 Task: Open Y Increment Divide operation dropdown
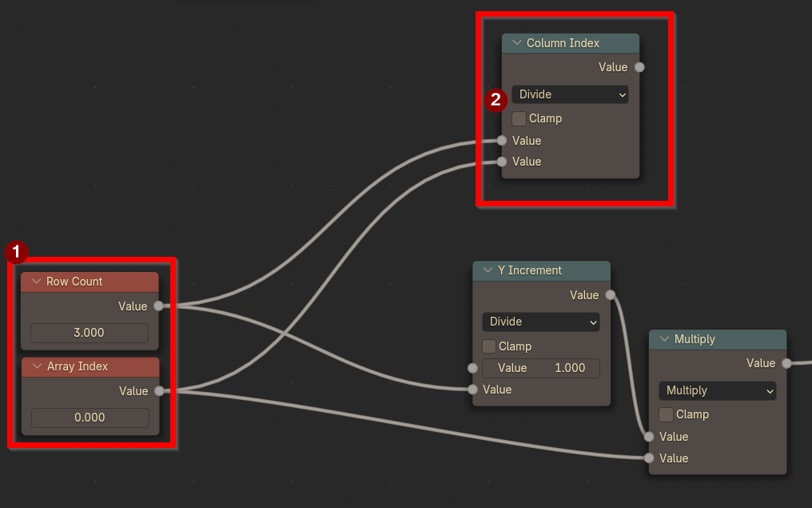pyautogui.click(x=540, y=322)
